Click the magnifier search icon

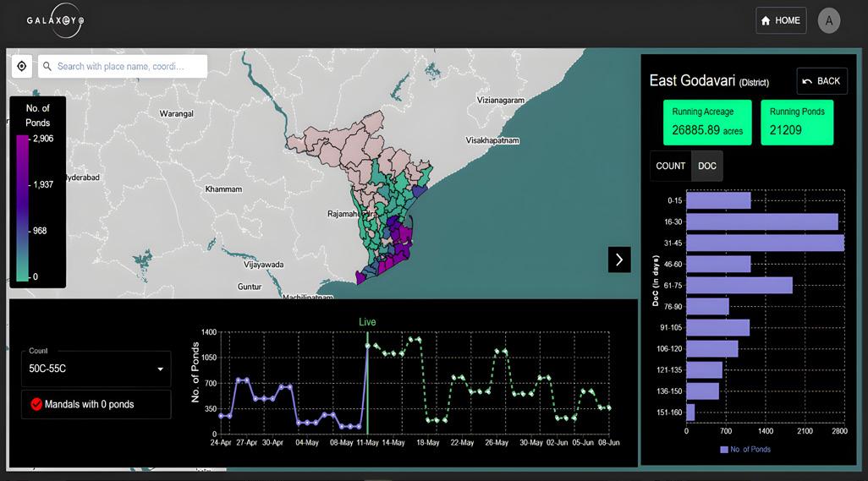47,67
